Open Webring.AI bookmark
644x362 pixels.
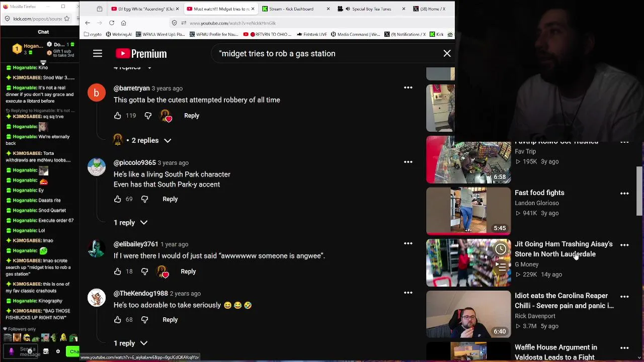click(119, 34)
